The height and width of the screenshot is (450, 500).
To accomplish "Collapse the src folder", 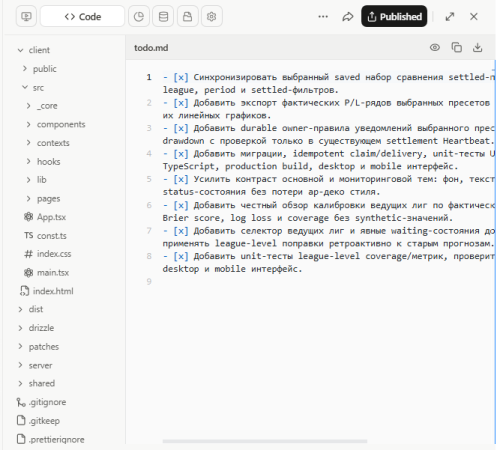I will [x=32, y=88].
